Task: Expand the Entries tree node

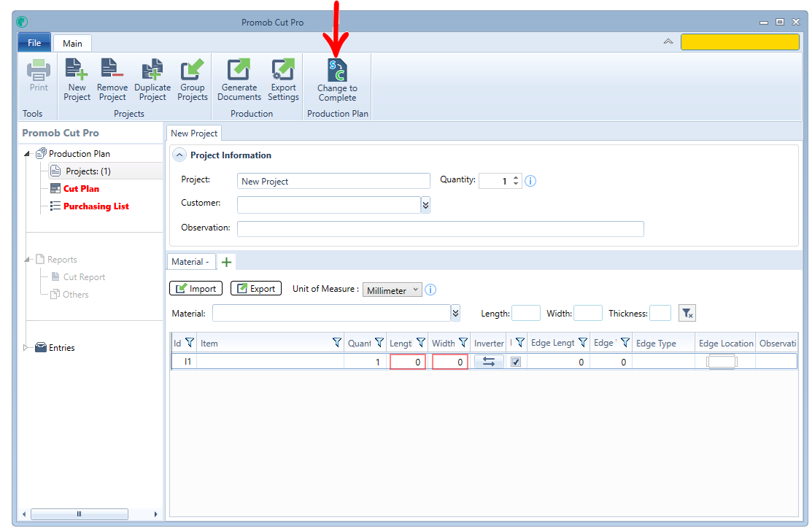Action: point(26,348)
